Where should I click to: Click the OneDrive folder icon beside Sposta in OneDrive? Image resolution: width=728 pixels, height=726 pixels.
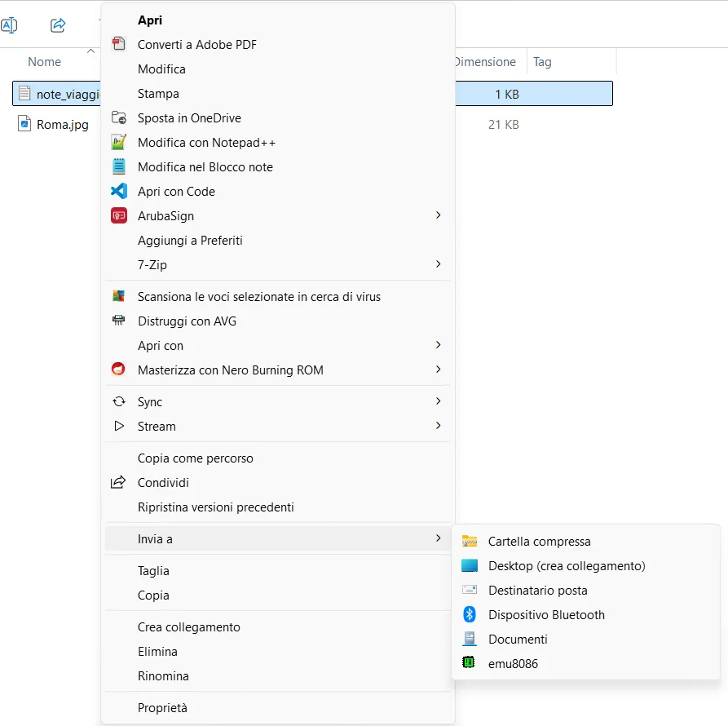tap(119, 117)
